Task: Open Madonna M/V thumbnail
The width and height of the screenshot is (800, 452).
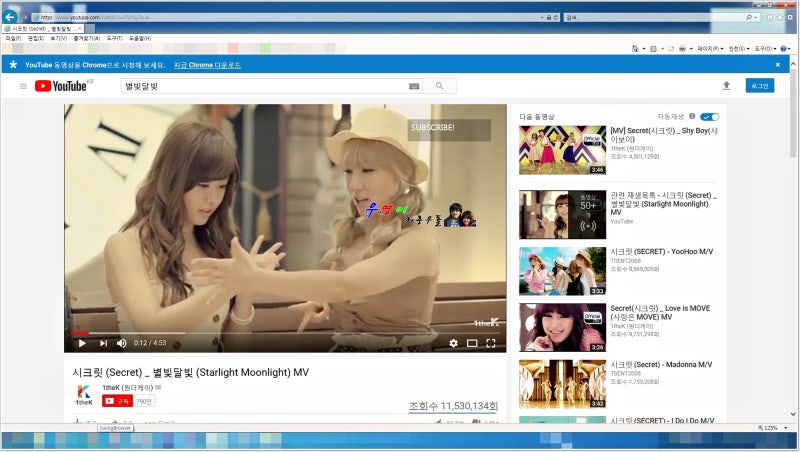Action: click(x=563, y=384)
